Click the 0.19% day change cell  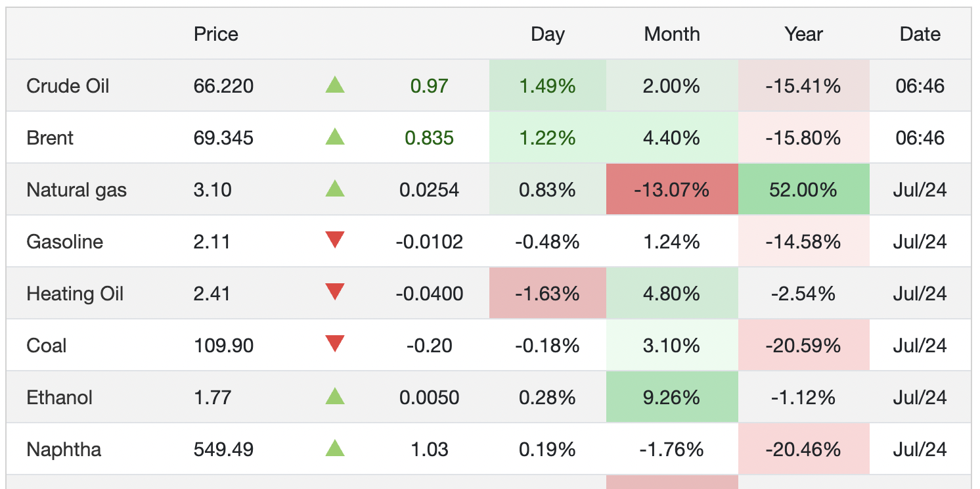pyautogui.click(x=548, y=449)
